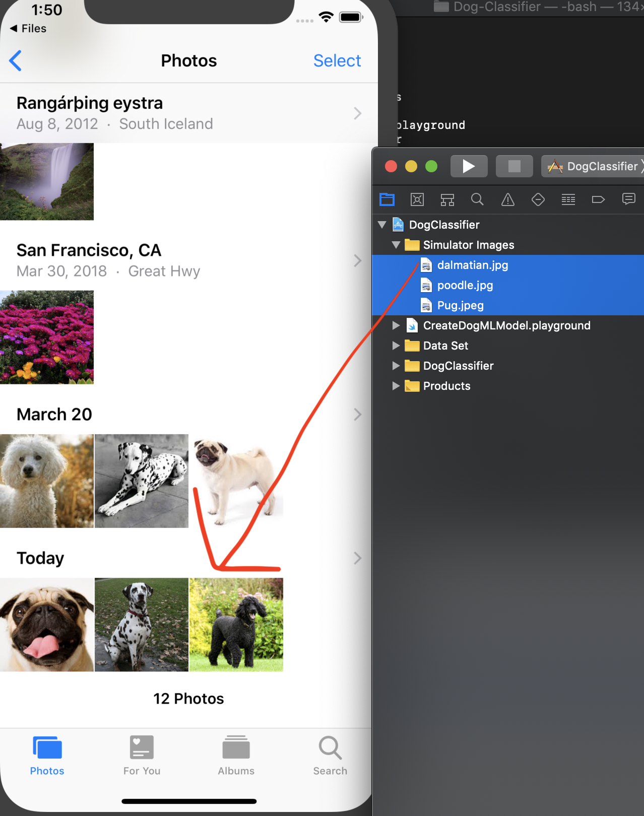The width and height of the screenshot is (644, 816).
Task: Collapse the Simulator Images folder
Action: 396,245
